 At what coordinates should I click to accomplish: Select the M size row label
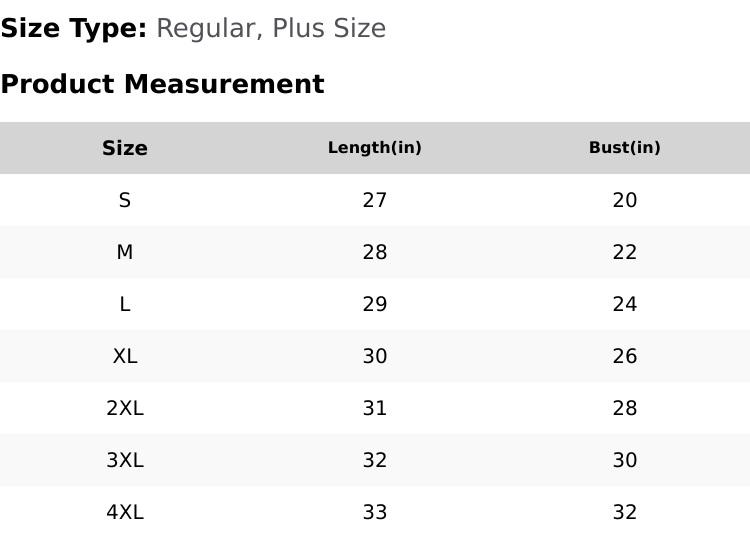pos(125,252)
